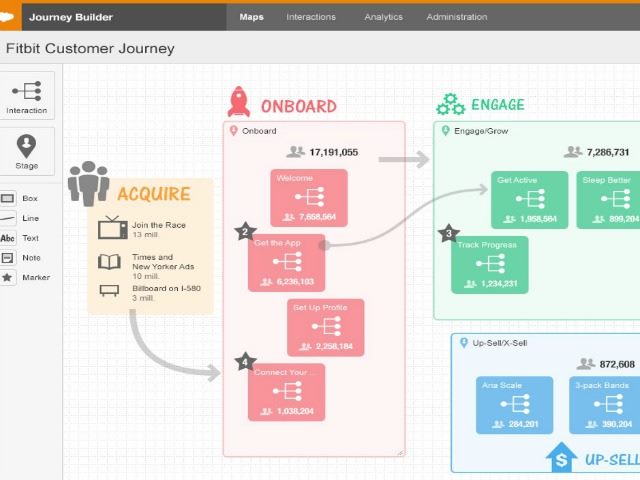Image resolution: width=640 pixels, height=480 pixels.
Task: Click the gray people Acquire icon
Action: coord(89,183)
